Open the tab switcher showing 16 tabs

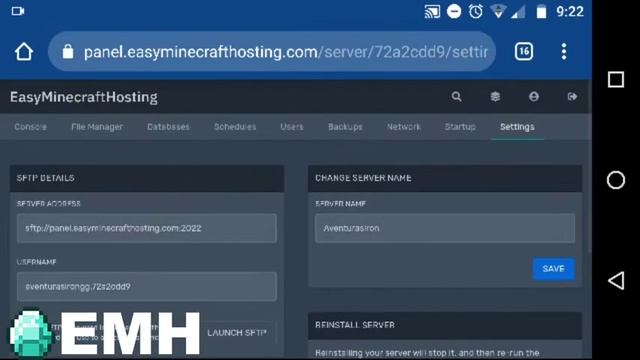(524, 51)
